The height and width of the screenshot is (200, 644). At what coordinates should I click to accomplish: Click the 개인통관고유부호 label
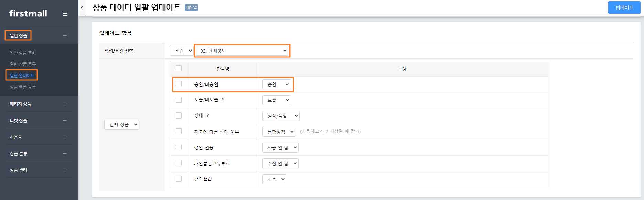tap(212, 163)
